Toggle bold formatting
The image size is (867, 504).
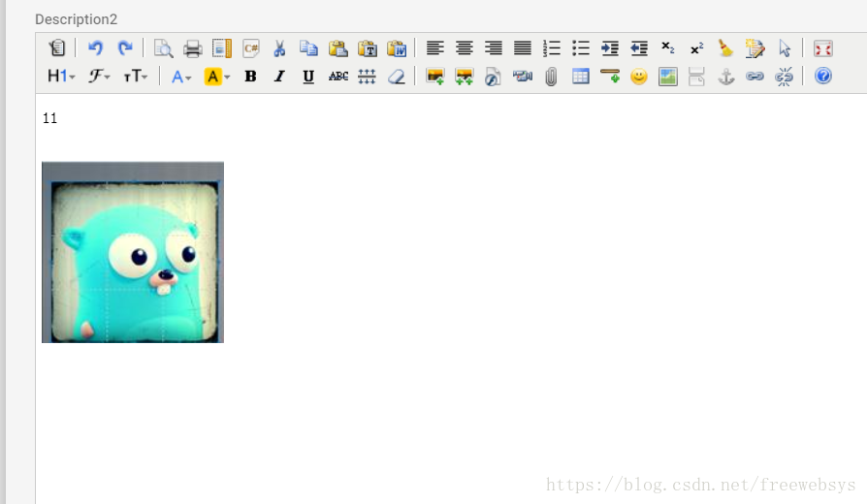[x=250, y=77]
